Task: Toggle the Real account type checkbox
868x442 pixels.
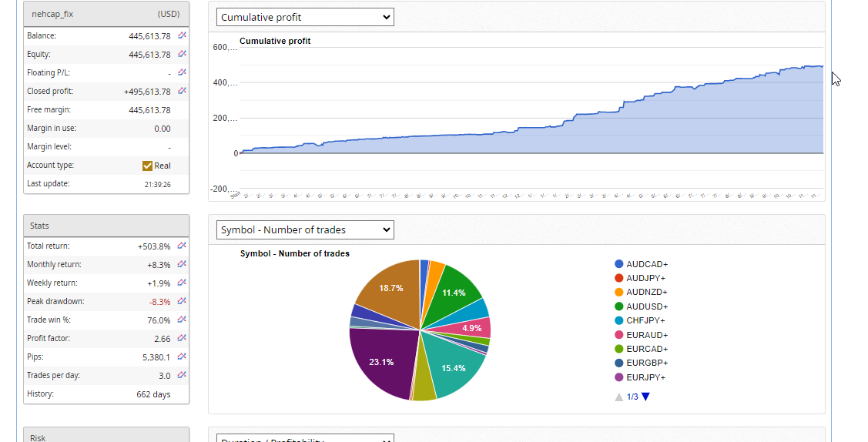Action: click(148, 166)
